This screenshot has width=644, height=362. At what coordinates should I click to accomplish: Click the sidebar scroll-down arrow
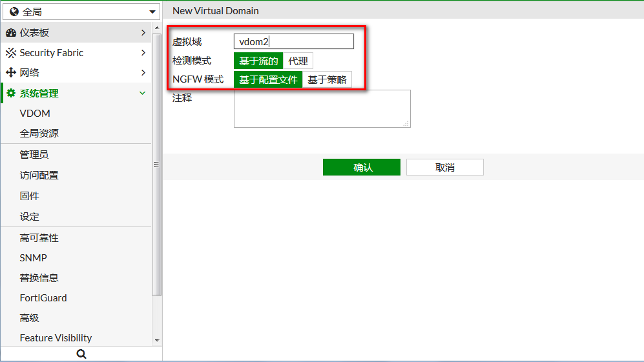point(157,340)
